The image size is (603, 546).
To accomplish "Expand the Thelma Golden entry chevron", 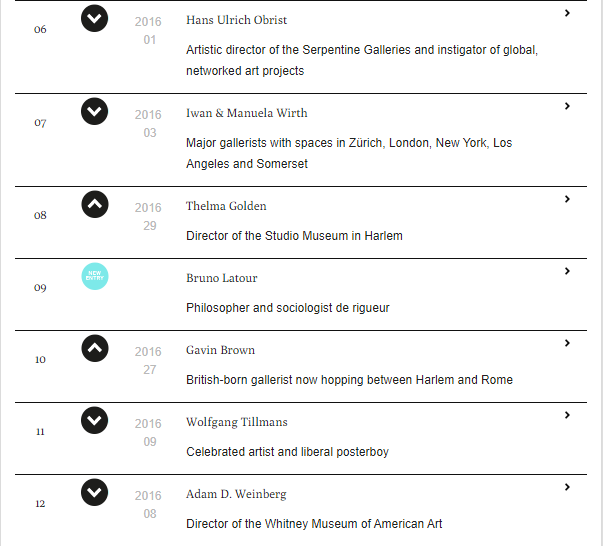I will (567, 199).
